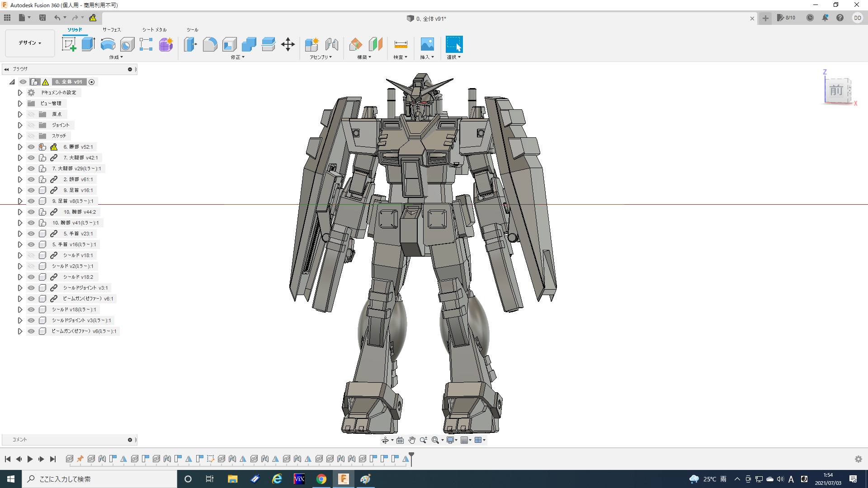Image resolution: width=868 pixels, height=488 pixels.
Task: Select the Fillet tool in the Modify group
Action: pyautogui.click(x=210, y=44)
